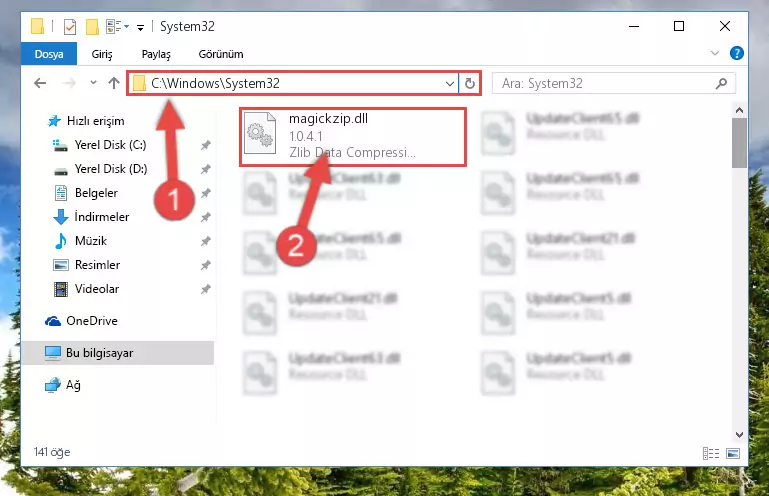Open Yerel Disk (D:)
769x496 pixels.
[x=111, y=169]
